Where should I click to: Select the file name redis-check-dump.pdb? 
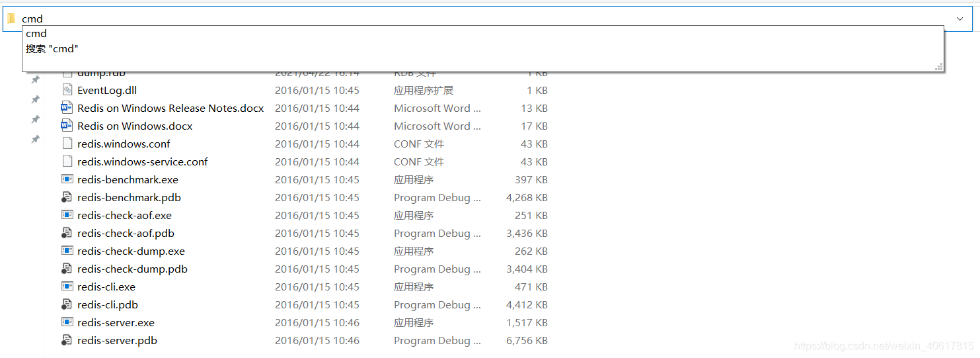coord(132,269)
